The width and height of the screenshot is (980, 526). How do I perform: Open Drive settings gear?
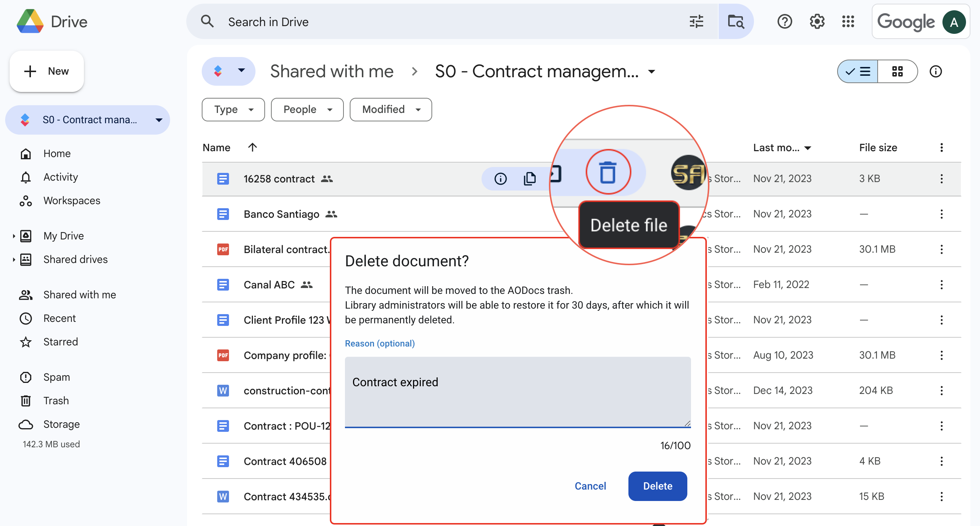click(817, 22)
